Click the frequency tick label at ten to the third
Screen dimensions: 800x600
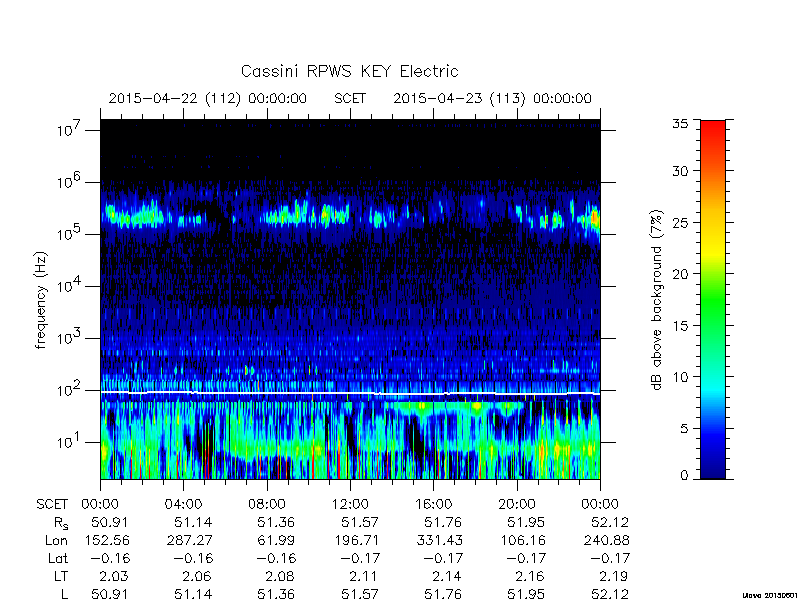(x=71, y=339)
